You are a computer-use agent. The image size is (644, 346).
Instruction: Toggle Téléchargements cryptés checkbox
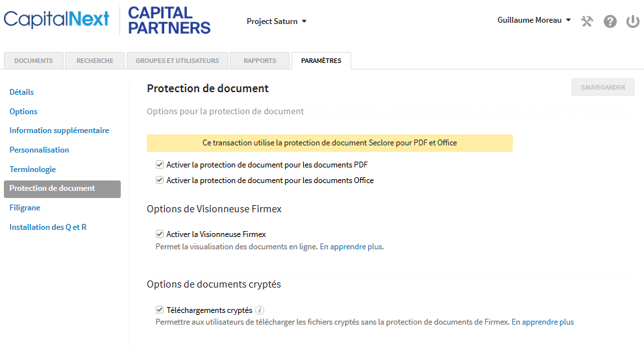[x=160, y=310]
